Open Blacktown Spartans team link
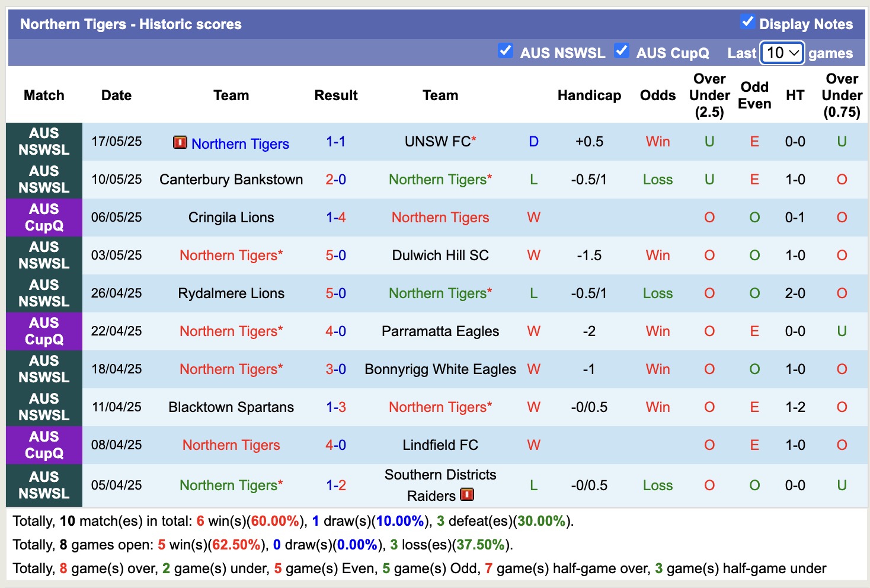This screenshot has height=588, width=870. [231, 407]
